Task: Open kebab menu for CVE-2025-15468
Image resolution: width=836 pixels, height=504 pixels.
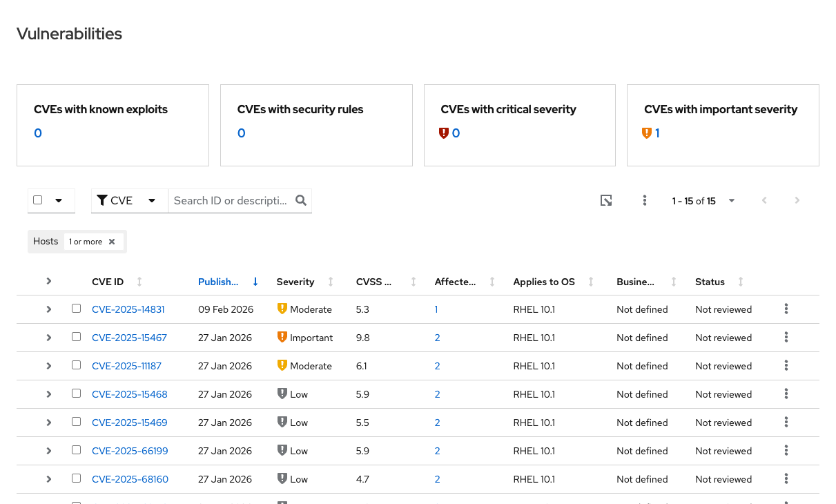Action: (786, 394)
